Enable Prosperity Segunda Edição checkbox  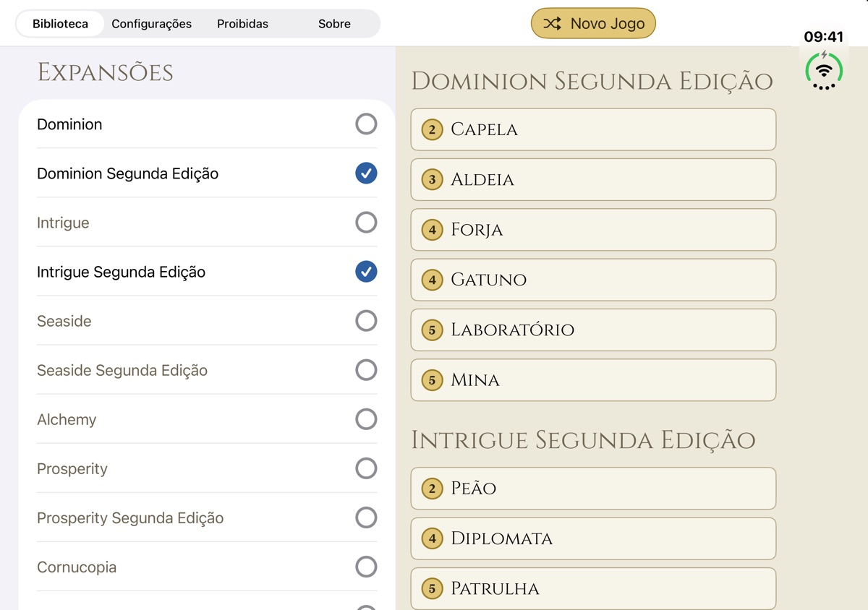click(366, 517)
